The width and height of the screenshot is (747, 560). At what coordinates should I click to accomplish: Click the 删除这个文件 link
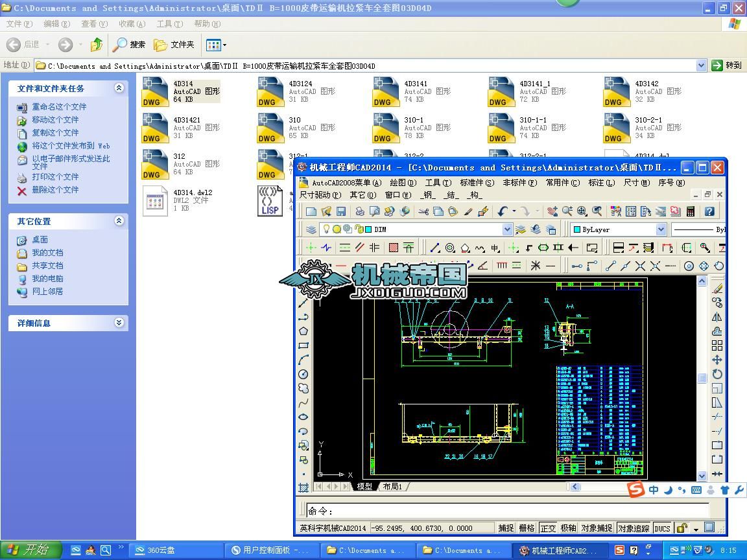(55, 190)
